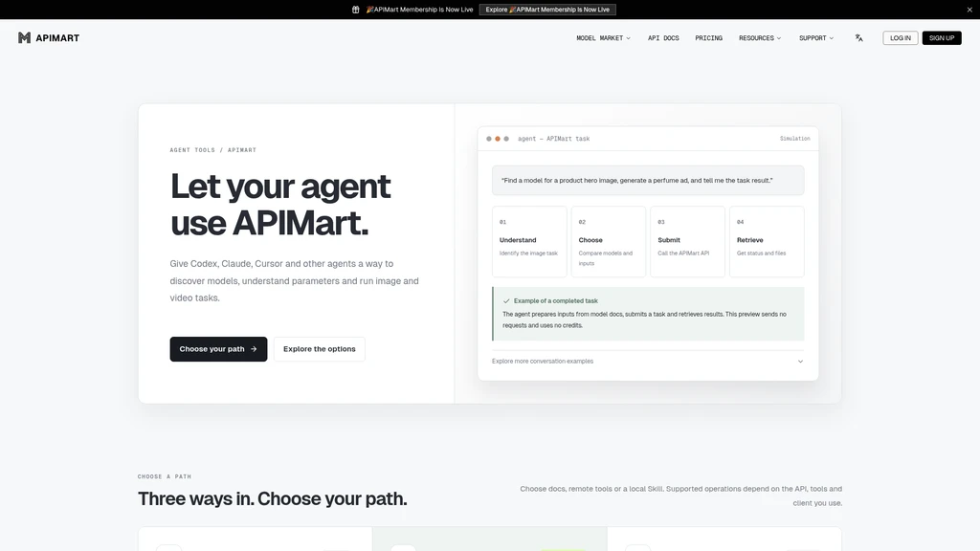Screen dimensions: 980x551
Task: Click the Sign Up button
Action: [942, 38]
